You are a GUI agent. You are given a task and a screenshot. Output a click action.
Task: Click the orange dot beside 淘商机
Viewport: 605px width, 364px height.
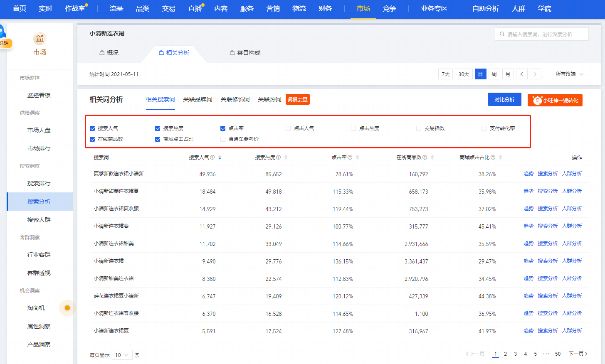tap(67, 308)
